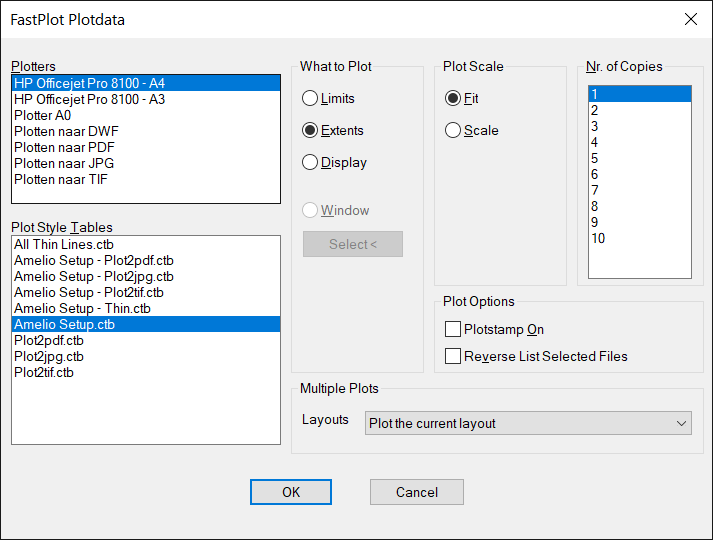This screenshot has width=713, height=540.
Task: Pick Plotten naar DWF in Plotters list
Action: click(146, 131)
